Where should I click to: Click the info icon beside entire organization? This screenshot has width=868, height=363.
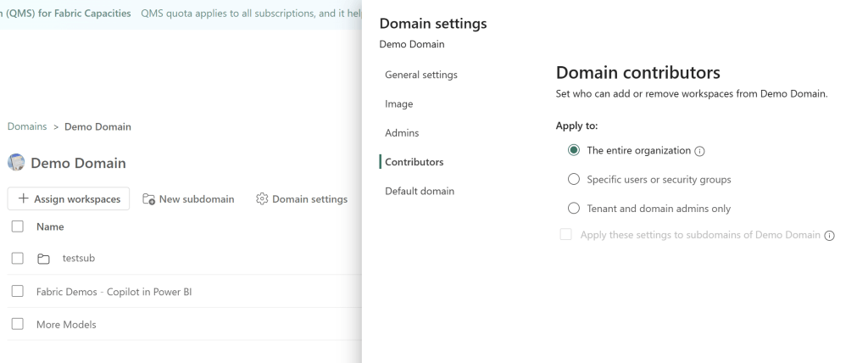point(700,151)
